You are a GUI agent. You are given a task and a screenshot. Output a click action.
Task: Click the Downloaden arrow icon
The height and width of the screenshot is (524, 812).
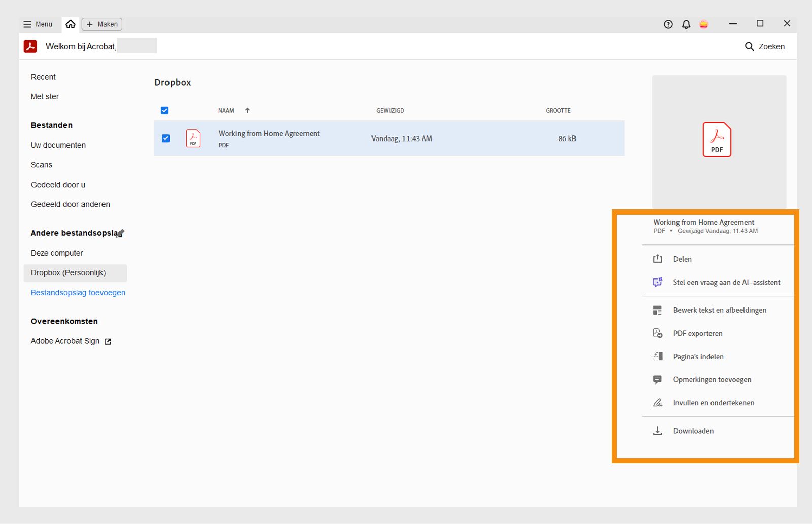click(x=658, y=431)
